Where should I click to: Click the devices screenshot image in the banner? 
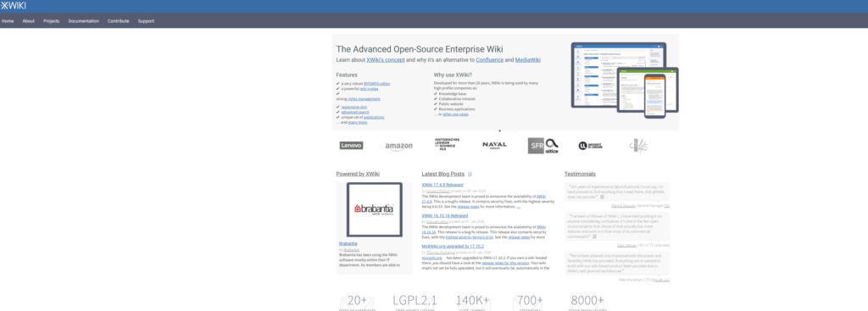[x=625, y=80]
